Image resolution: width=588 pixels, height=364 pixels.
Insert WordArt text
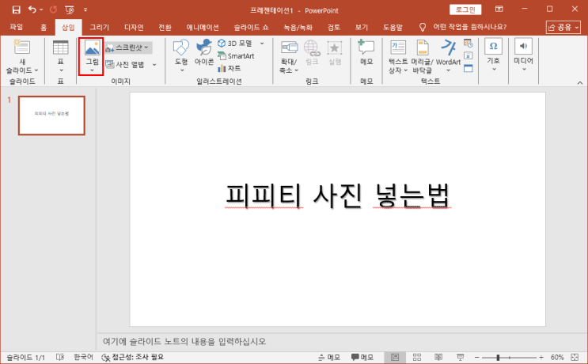448,50
